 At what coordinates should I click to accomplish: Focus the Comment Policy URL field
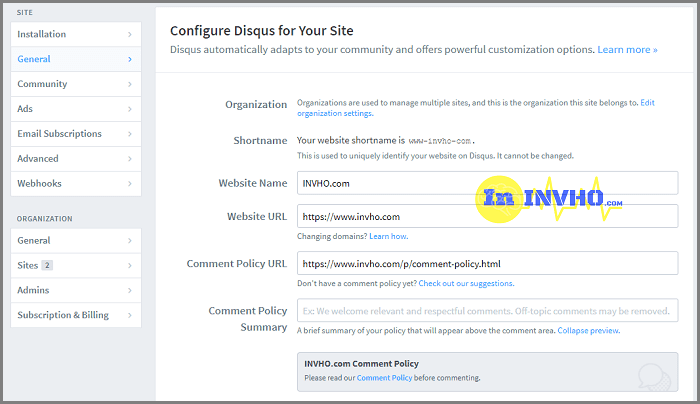click(487, 264)
